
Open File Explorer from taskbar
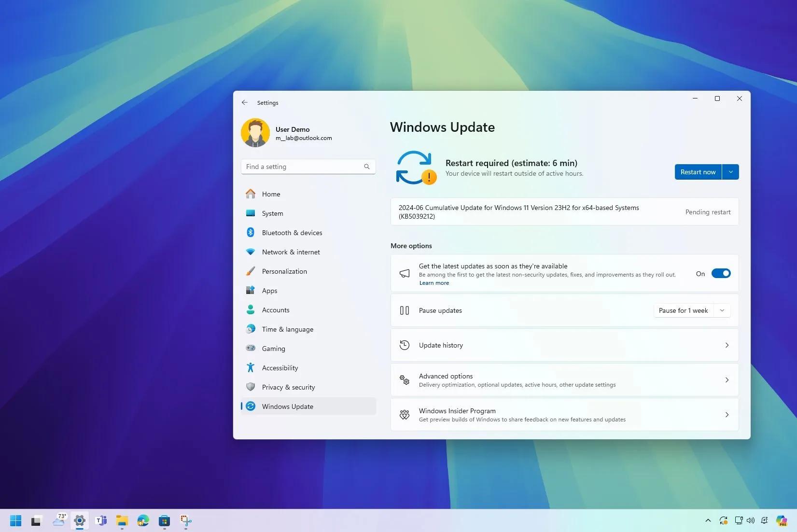(x=122, y=520)
